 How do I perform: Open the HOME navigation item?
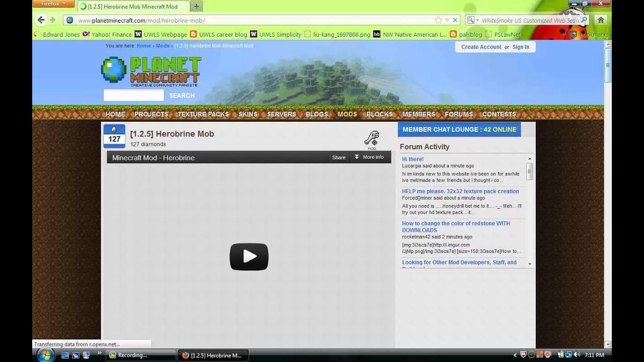point(115,114)
